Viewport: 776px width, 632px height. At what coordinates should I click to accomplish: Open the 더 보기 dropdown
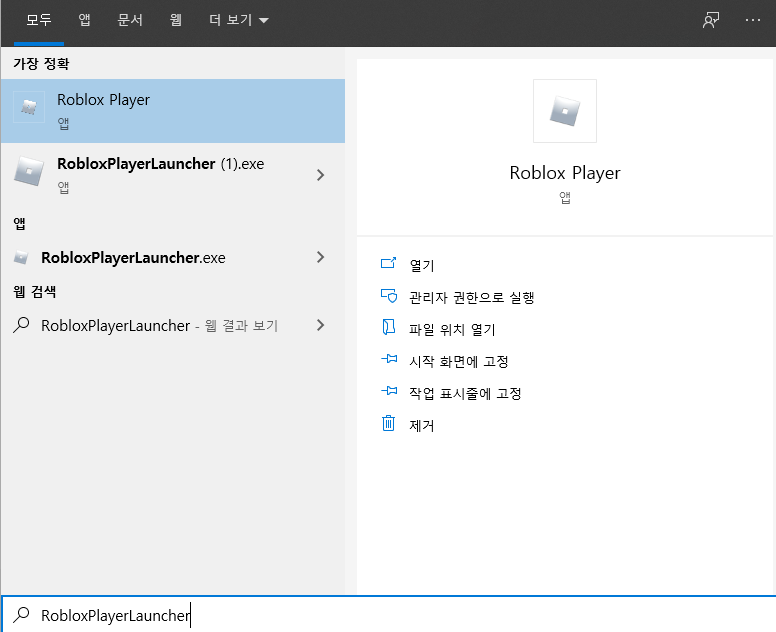tap(239, 20)
